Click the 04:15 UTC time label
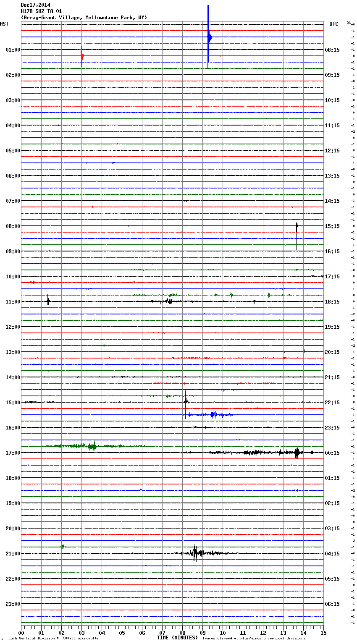This screenshot has height=644, width=357. tap(332, 554)
